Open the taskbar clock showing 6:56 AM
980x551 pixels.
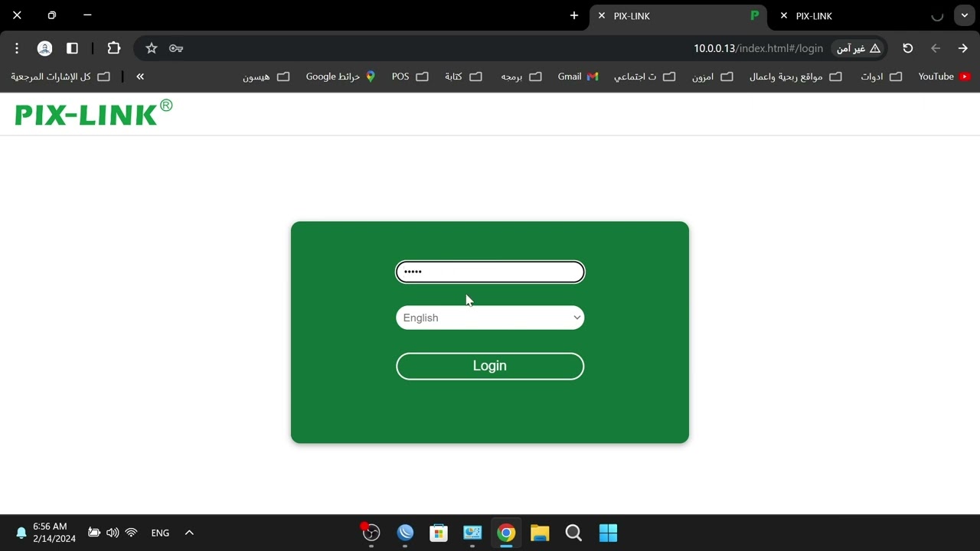(x=54, y=533)
